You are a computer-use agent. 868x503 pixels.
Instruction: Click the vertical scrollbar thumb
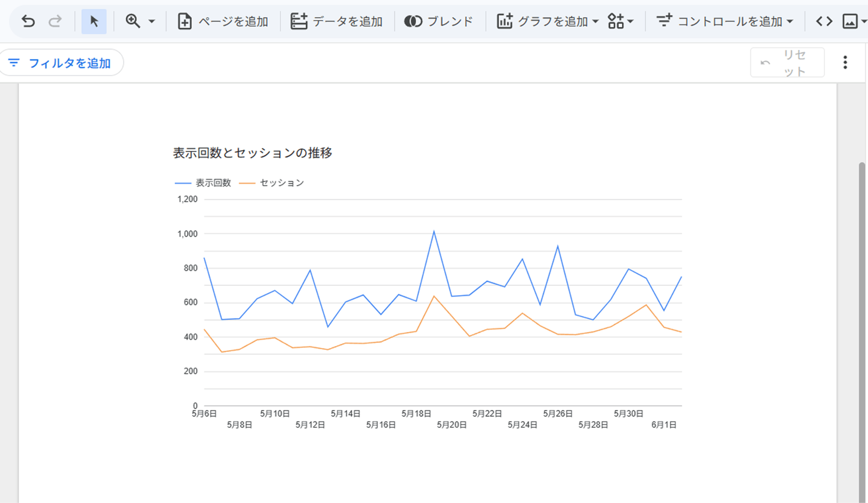pyautogui.click(x=862, y=332)
